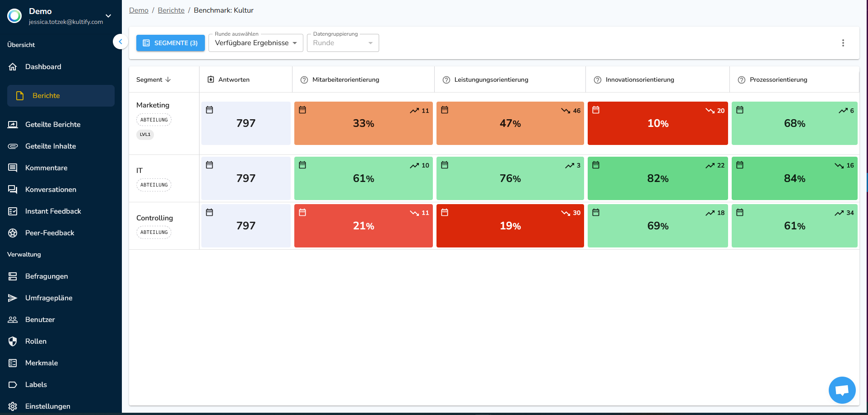Click the Controlling 69% value

[658, 226]
